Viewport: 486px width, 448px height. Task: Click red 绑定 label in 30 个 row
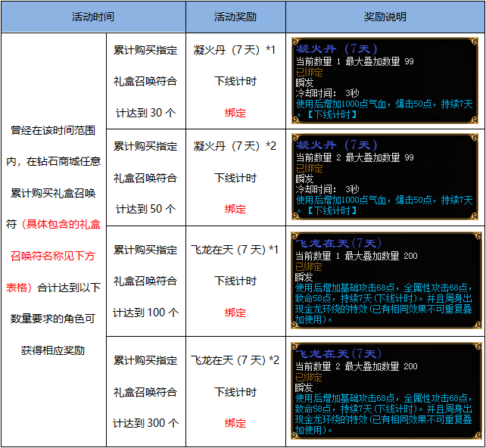pyautogui.click(x=235, y=113)
